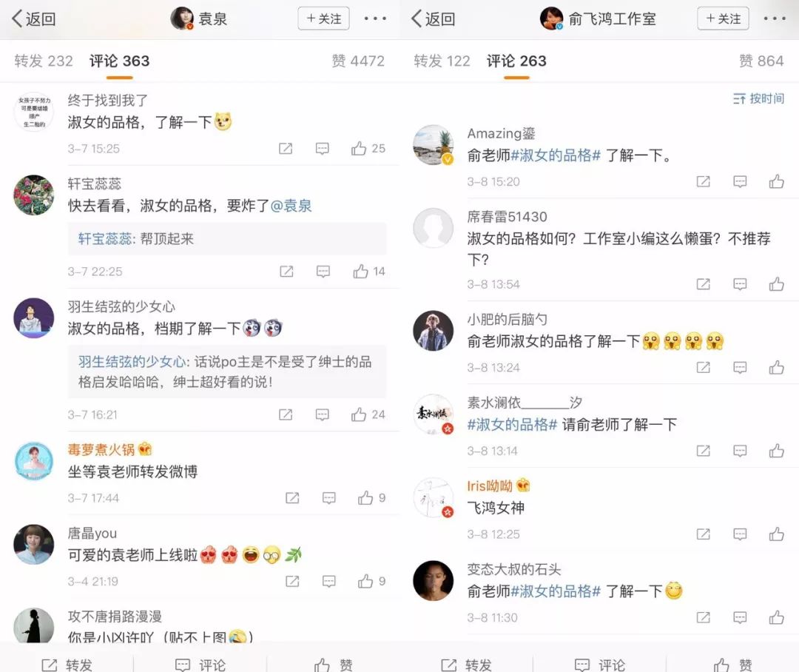
Task: Like Amazing鎏's comment
Action: click(x=777, y=181)
